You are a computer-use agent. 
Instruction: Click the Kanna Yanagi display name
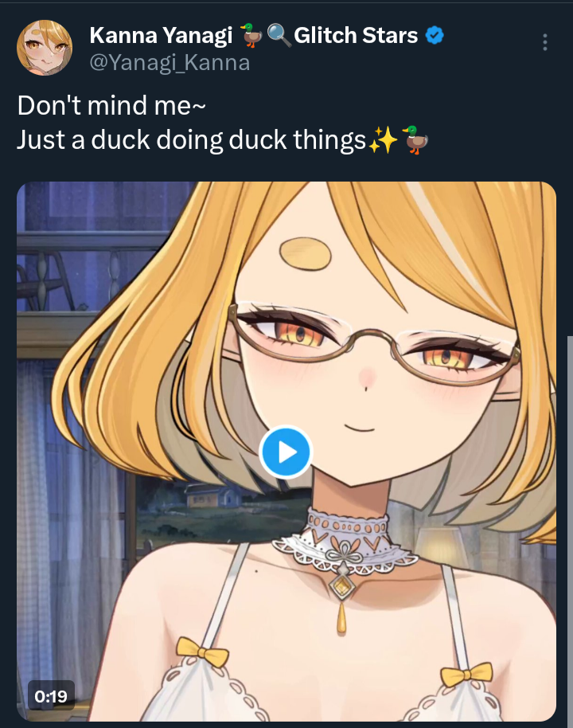[x=161, y=35]
